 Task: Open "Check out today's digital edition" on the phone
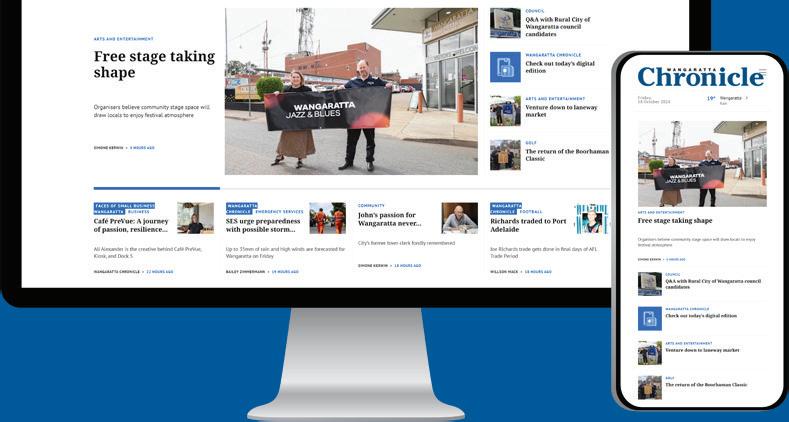click(x=701, y=316)
